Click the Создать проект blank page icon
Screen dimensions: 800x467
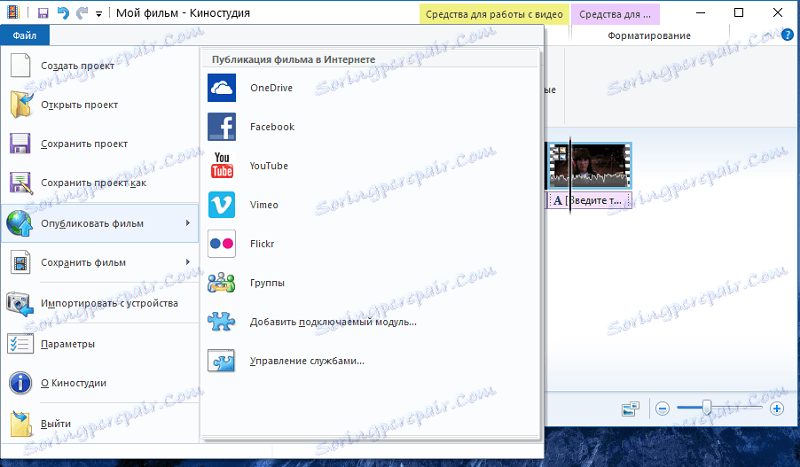[x=20, y=65]
